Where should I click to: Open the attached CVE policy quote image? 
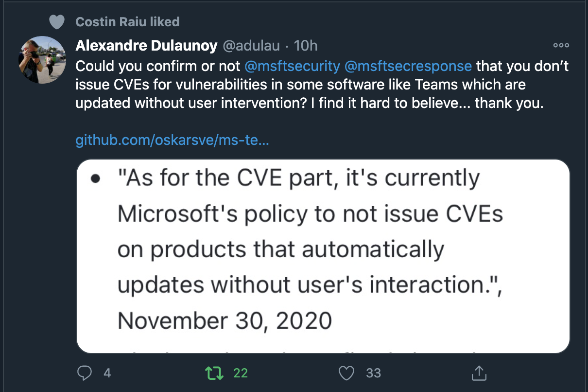tap(323, 255)
